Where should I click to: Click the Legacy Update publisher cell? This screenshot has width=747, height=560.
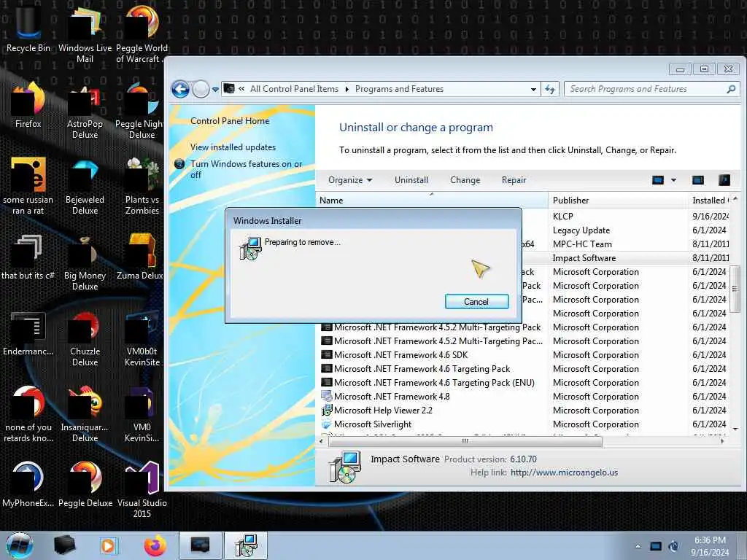click(581, 230)
